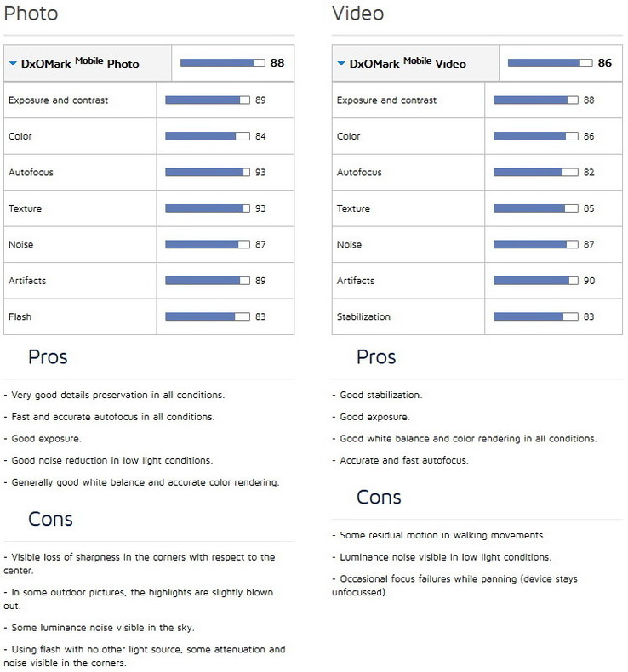Click the Photo section title

[31, 14]
